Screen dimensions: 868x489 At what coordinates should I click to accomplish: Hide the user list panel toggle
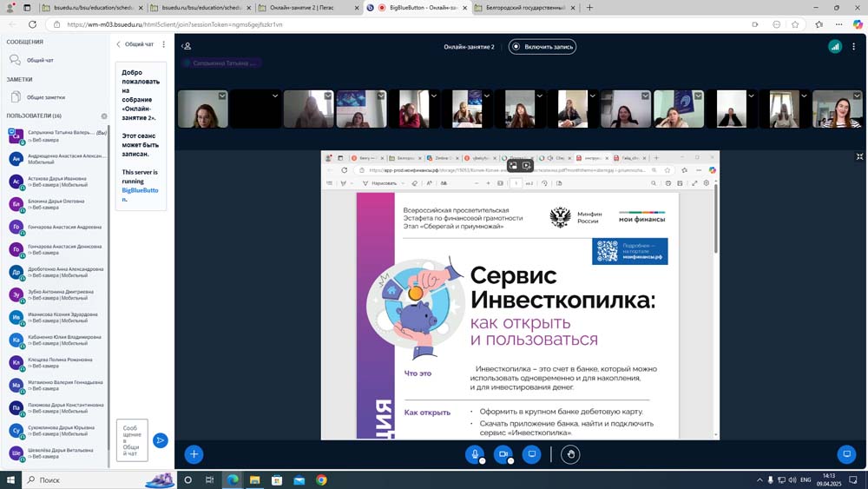(187, 47)
